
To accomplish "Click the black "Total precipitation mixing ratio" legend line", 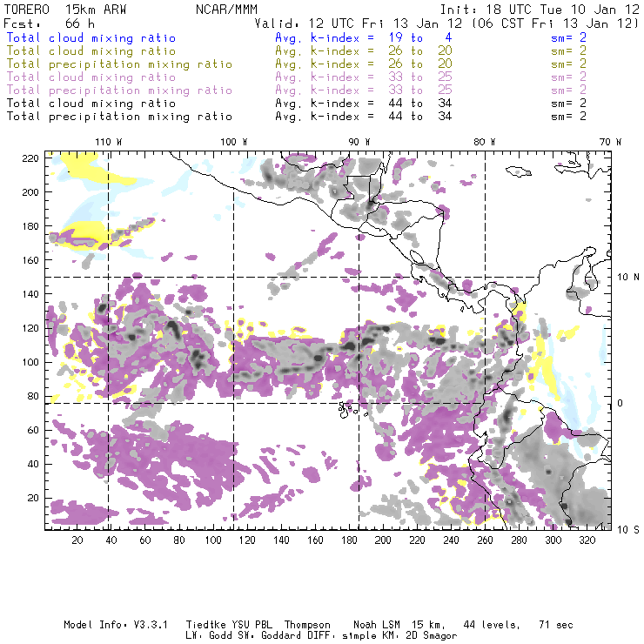I will pos(119,117).
